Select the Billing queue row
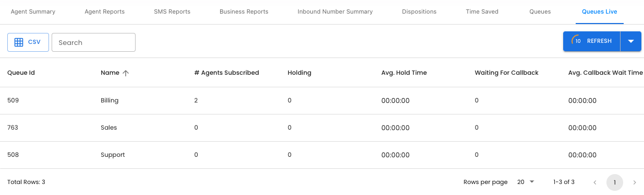The width and height of the screenshot is (644, 195). pos(322,100)
